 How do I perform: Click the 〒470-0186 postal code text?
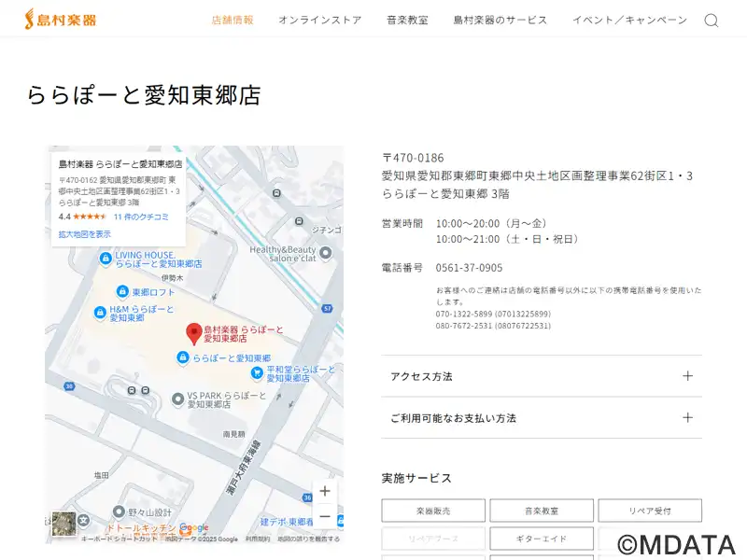click(413, 158)
